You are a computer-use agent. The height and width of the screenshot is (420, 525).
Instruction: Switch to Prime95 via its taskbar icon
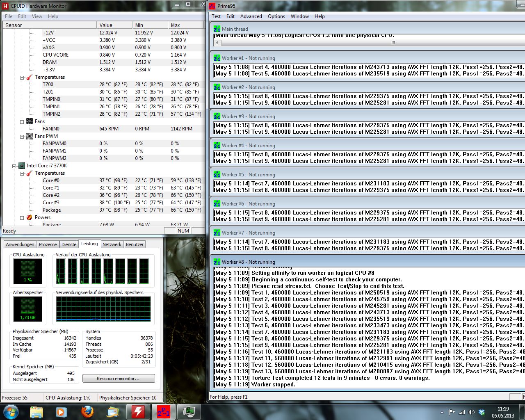click(164, 412)
